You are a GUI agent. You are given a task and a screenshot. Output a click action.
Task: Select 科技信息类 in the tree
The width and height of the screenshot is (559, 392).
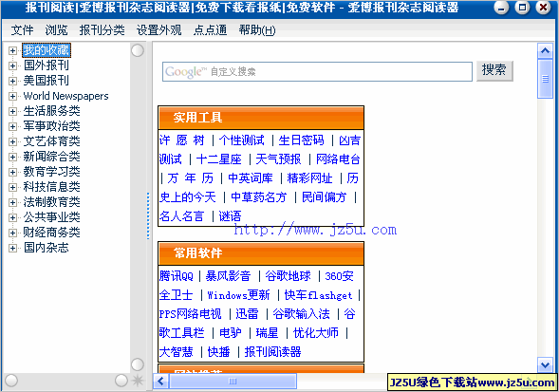click(51, 187)
